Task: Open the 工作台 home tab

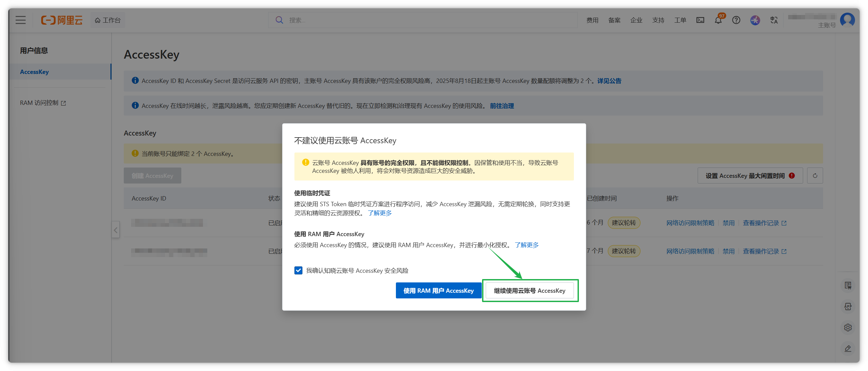Action: click(x=108, y=20)
